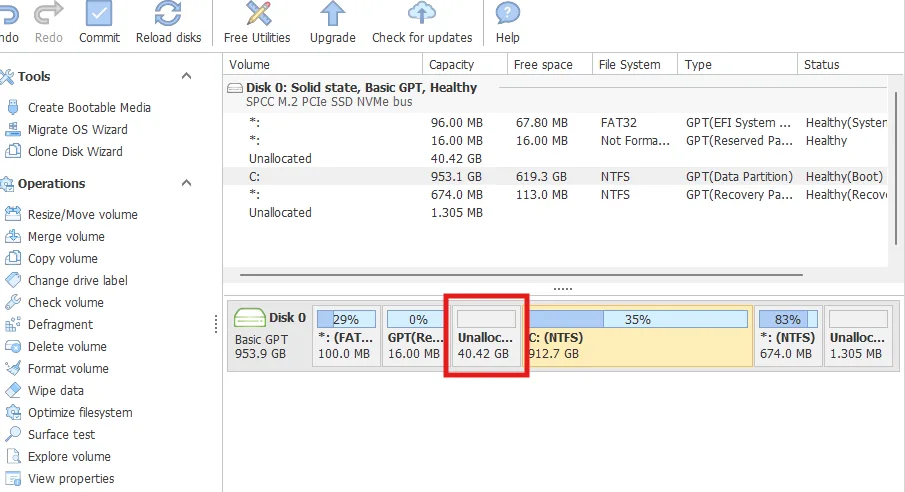905x492 pixels.
Task: Click the Change drive label icon
Action: (x=13, y=280)
